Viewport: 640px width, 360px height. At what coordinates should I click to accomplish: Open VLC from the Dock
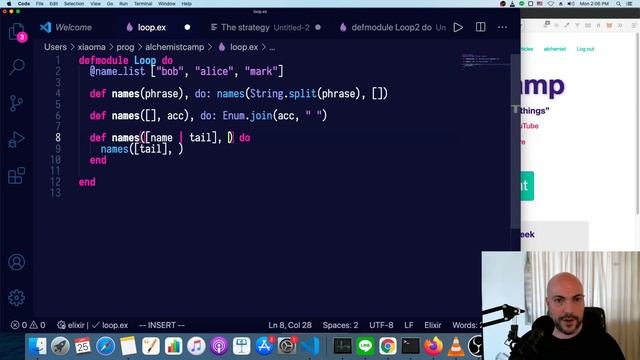(x=456, y=346)
